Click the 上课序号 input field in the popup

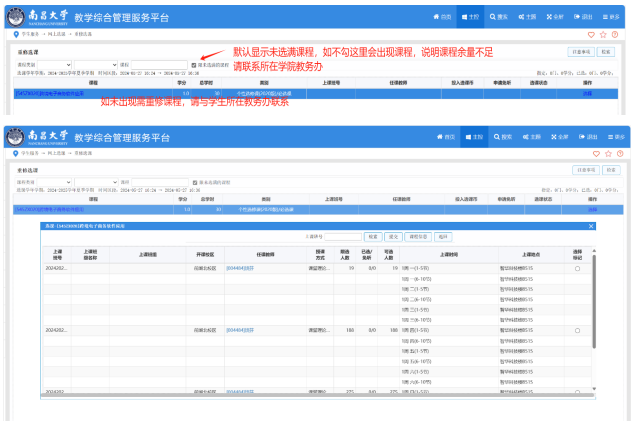click(x=341, y=237)
